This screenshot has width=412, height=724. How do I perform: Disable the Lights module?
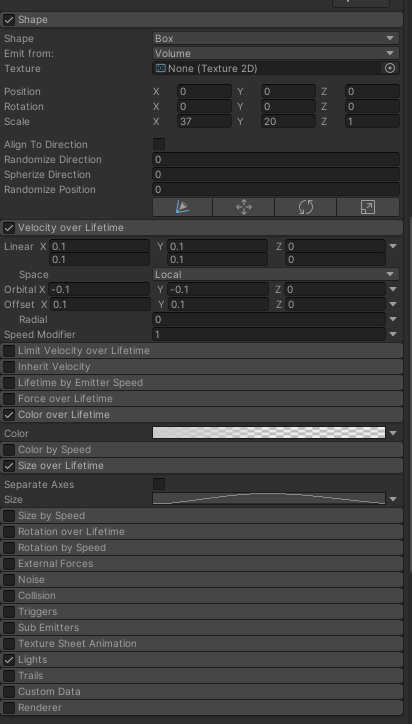(9, 659)
